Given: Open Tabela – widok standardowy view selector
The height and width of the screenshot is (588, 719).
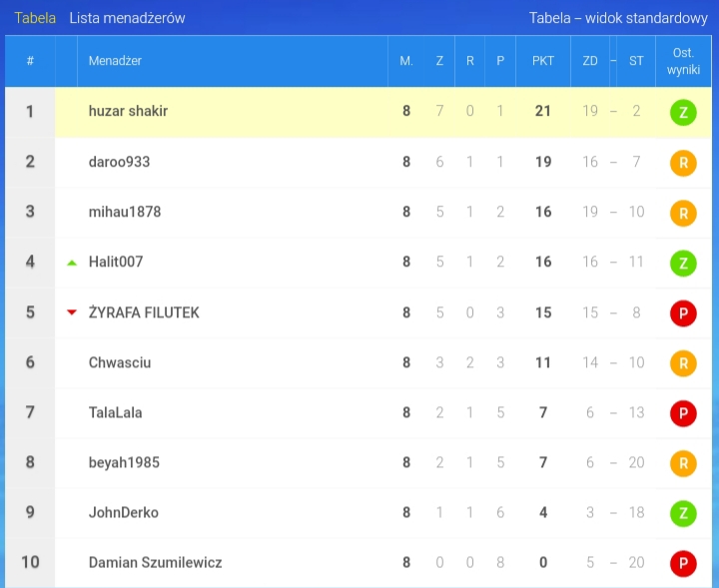Looking at the screenshot, I should coord(618,18).
